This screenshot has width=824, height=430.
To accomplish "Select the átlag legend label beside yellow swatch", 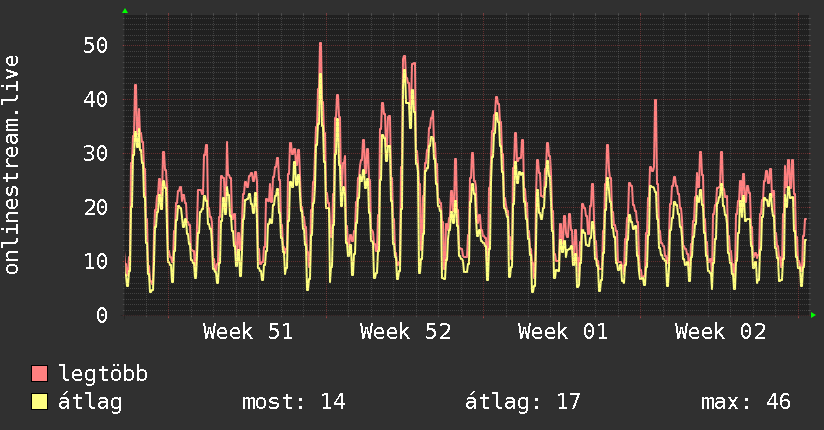I will click(x=90, y=403).
